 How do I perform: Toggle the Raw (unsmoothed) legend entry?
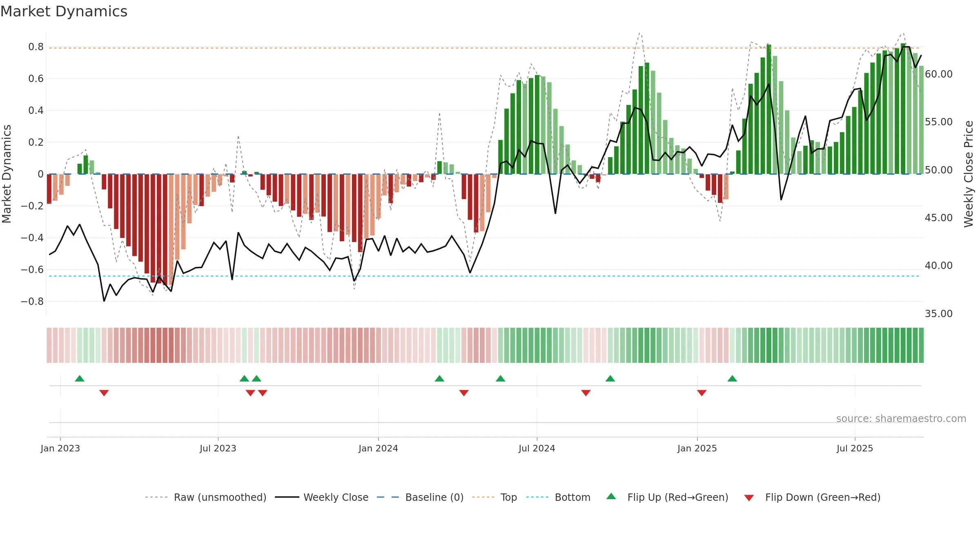coord(206,497)
